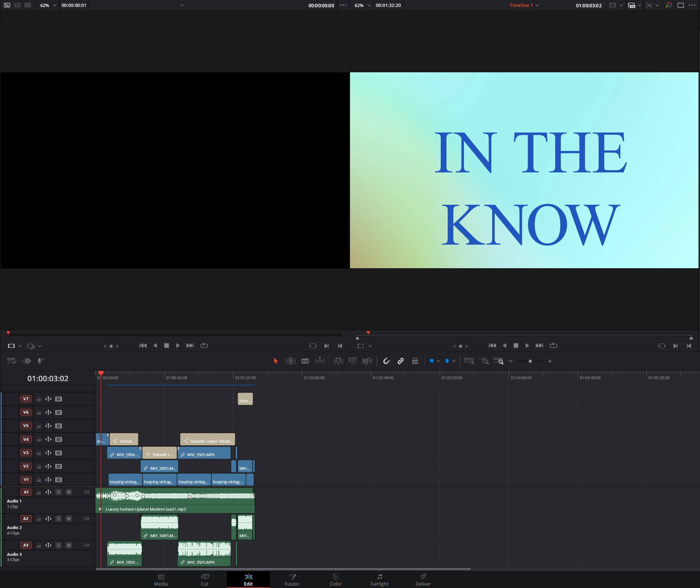Click the timeline zoom minus button
700x588 pixels.
510,361
